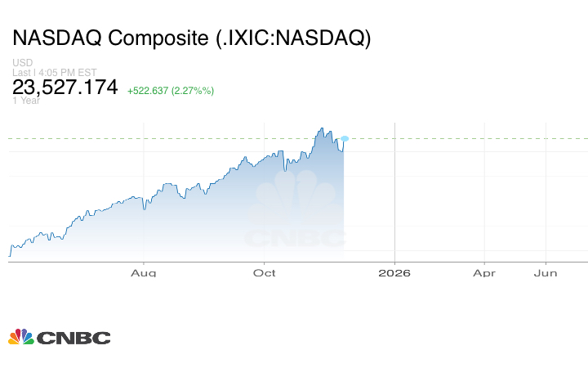The image size is (588, 368).
Task: Click the USD currency label
Action: pyautogui.click(x=22, y=63)
